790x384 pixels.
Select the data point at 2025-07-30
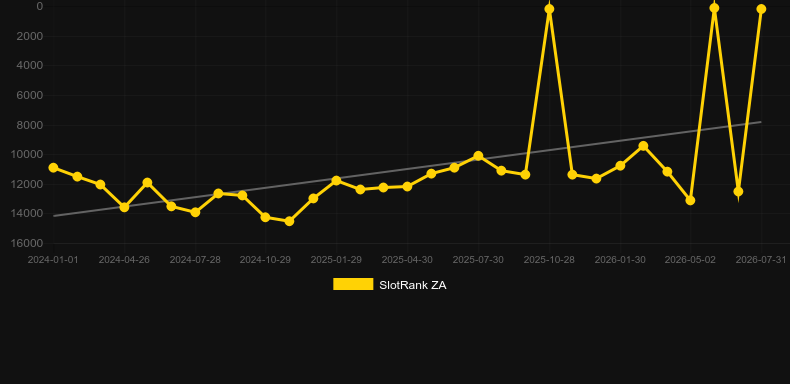pos(478,156)
